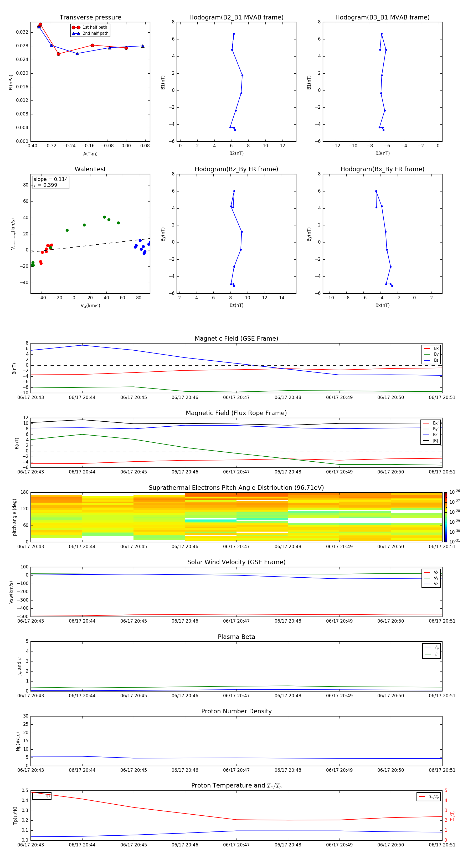Select the Bx' legend entry in Flux Rope panel

click(431, 423)
